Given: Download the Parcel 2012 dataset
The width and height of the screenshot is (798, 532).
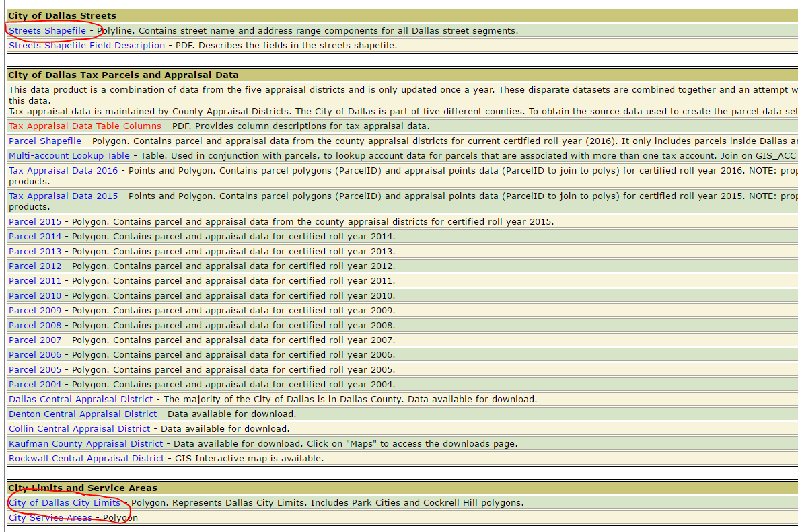Looking at the screenshot, I should (34, 266).
